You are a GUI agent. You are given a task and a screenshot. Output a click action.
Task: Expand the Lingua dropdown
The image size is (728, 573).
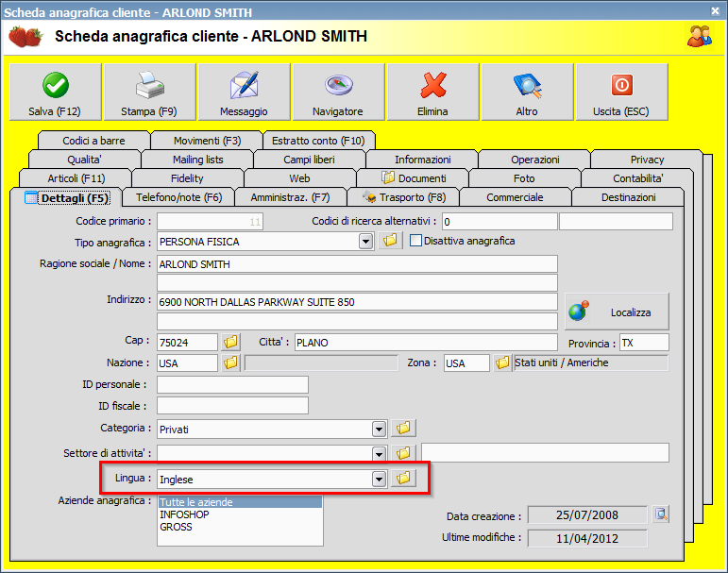click(x=379, y=479)
